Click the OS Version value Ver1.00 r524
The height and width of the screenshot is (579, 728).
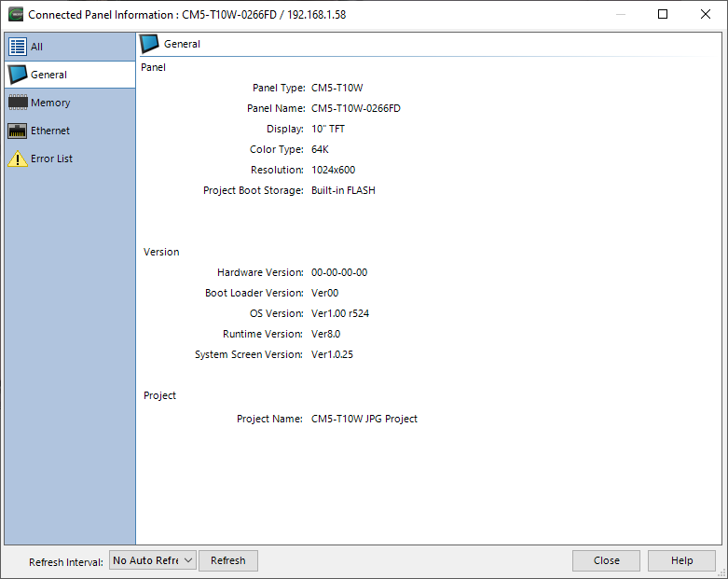click(x=340, y=313)
